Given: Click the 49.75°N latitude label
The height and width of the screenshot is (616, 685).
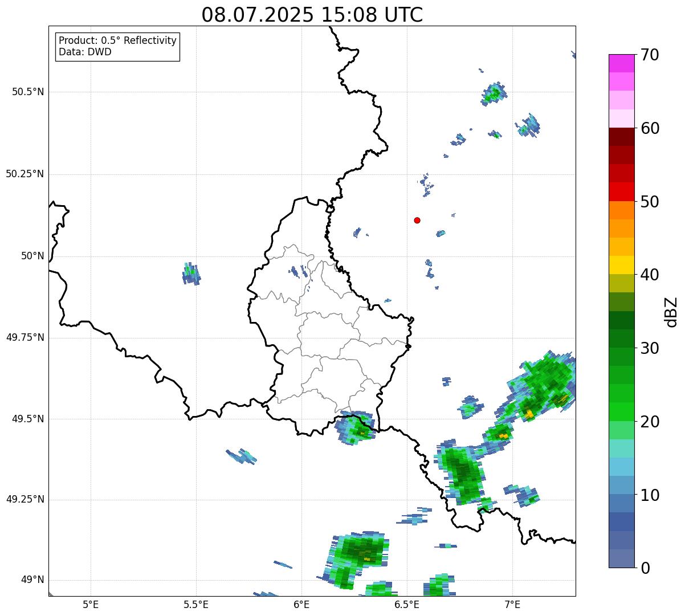Looking at the screenshot, I should coord(25,337).
